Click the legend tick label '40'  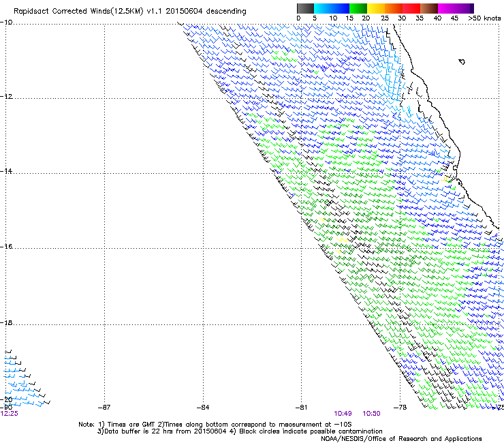tap(437, 18)
